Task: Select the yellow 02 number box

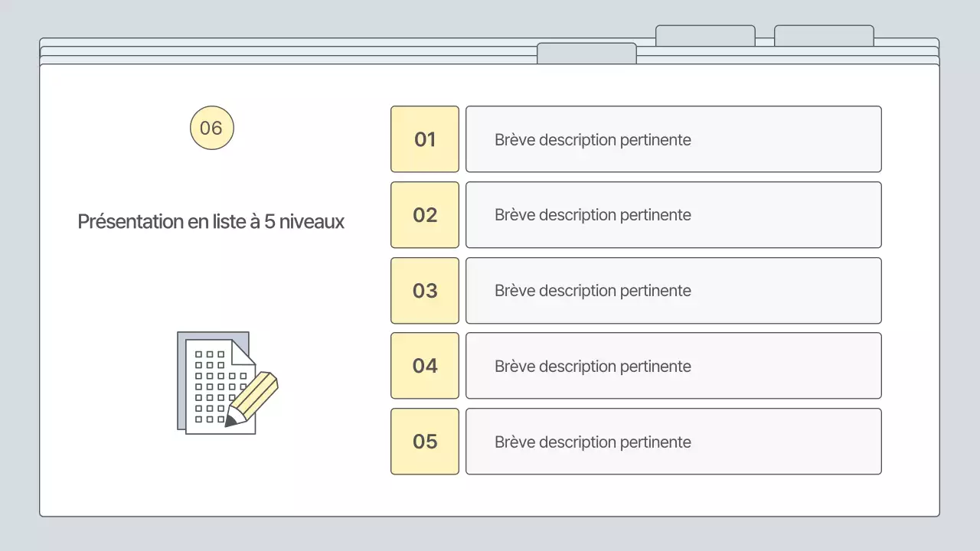Action: pyautogui.click(x=425, y=215)
